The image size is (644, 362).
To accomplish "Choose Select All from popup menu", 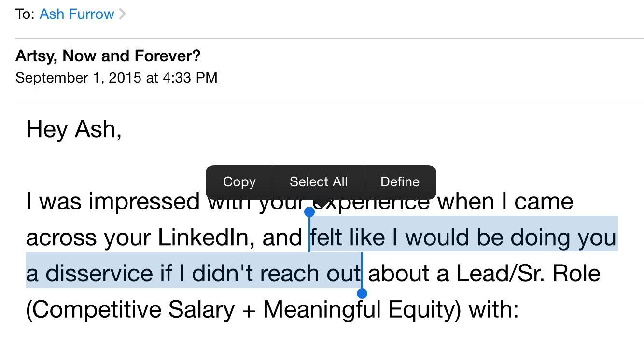I will point(318,182).
